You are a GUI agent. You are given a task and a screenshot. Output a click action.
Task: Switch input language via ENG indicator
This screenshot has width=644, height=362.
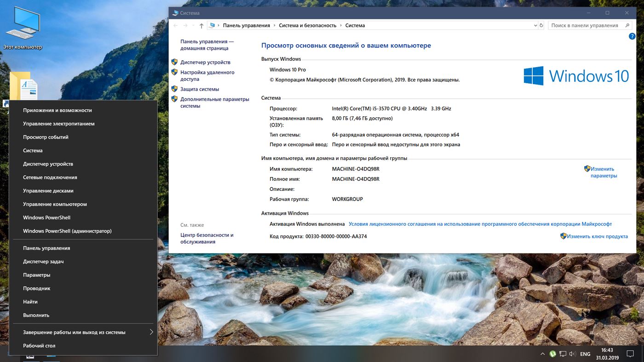click(585, 354)
